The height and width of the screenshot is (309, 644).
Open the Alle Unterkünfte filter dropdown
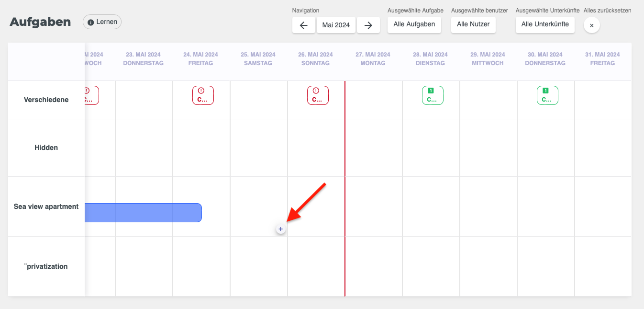545,24
